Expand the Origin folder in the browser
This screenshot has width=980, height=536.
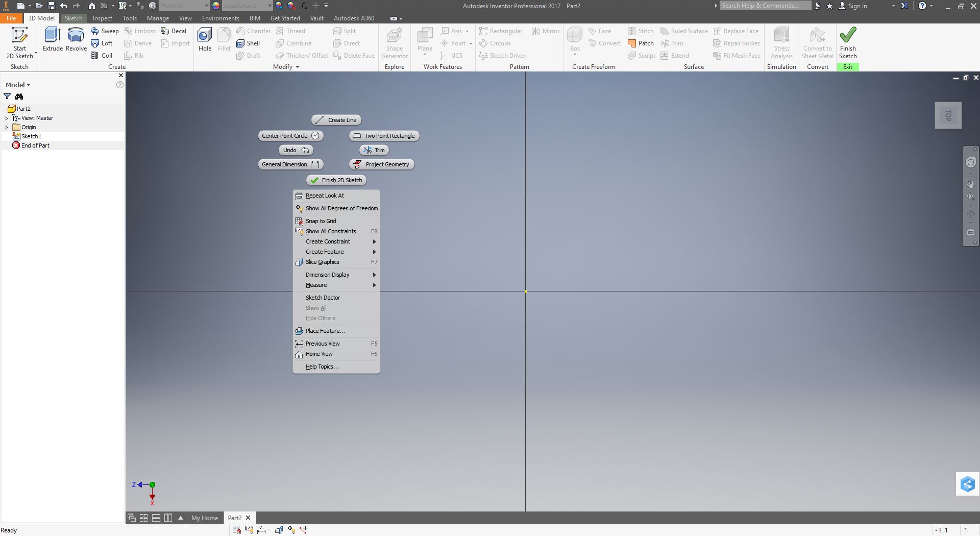[6, 127]
